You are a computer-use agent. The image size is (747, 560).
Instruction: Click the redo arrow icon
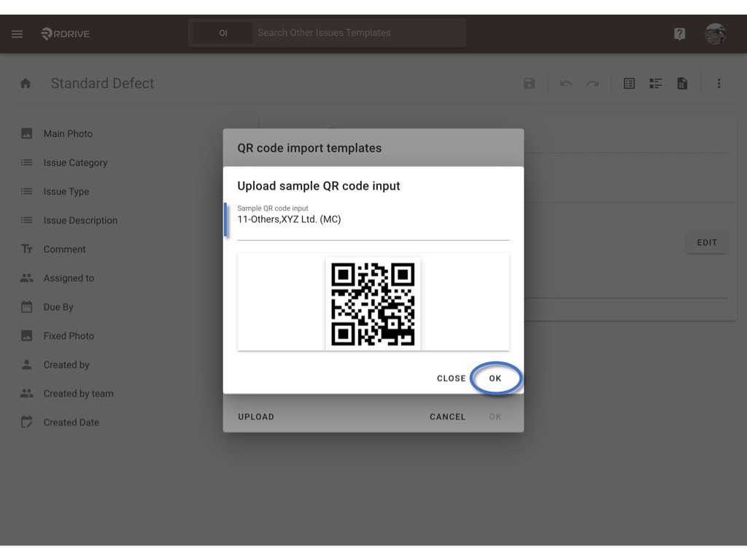(592, 84)
